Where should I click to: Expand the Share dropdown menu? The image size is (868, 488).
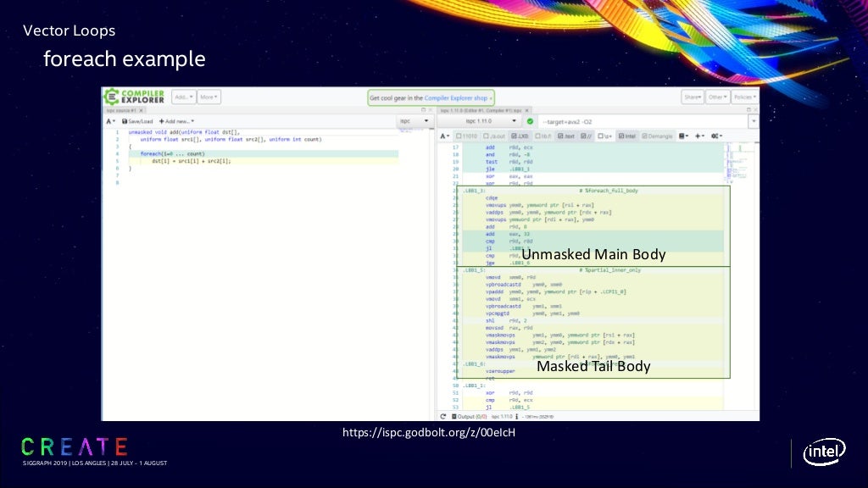coord(693,97)
